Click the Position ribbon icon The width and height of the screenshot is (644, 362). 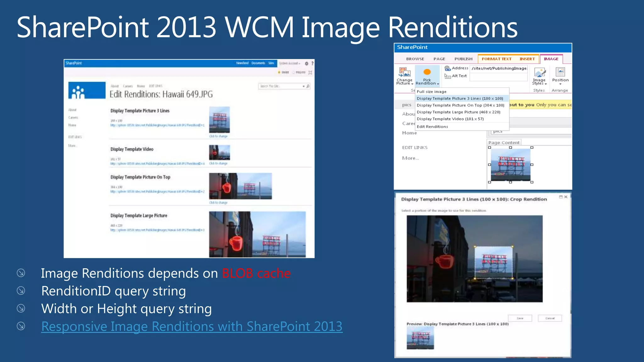(560, 72)
